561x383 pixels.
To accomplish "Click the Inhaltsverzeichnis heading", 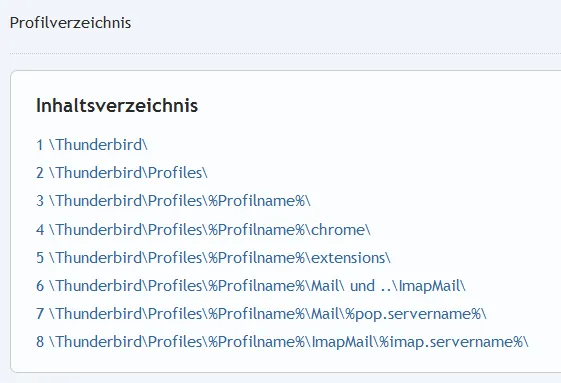I will point(117,106).
